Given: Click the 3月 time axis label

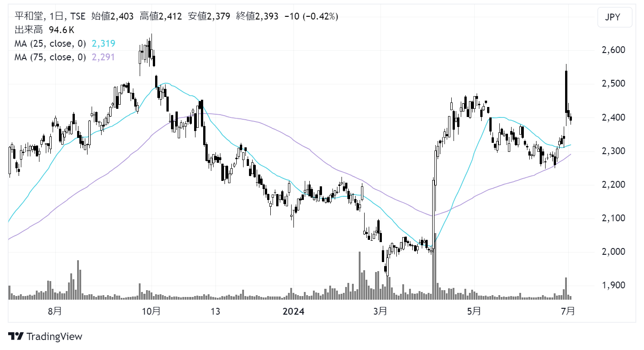Looking at the screenshot, I should pos(380,311).
